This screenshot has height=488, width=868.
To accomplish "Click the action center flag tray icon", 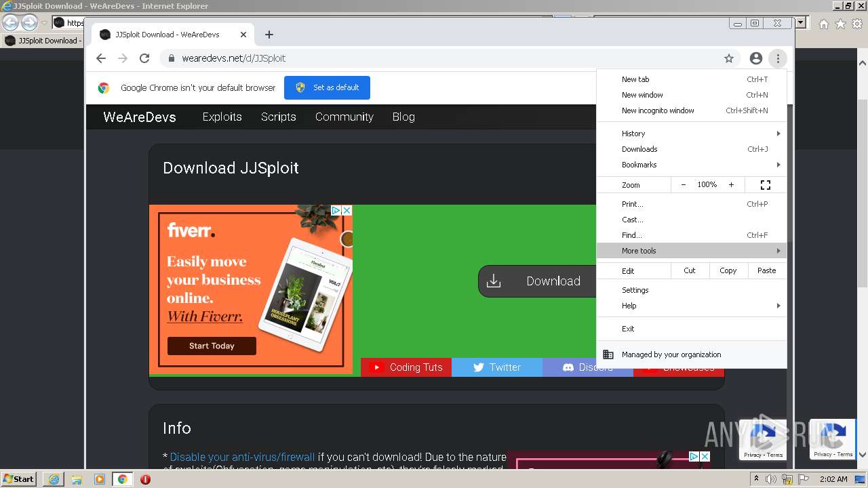I will [x=804, y=479].
